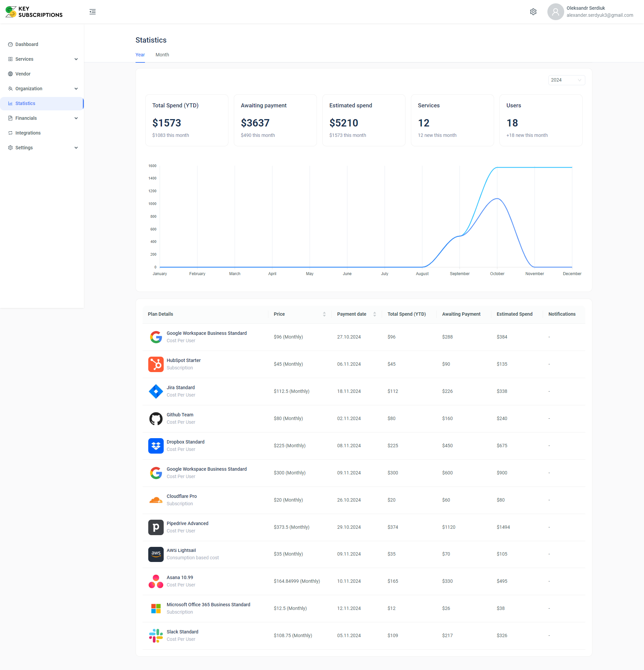Click the October label on chart axis
The width and height of the screenshot is (644, 670).
coord(497,274)
